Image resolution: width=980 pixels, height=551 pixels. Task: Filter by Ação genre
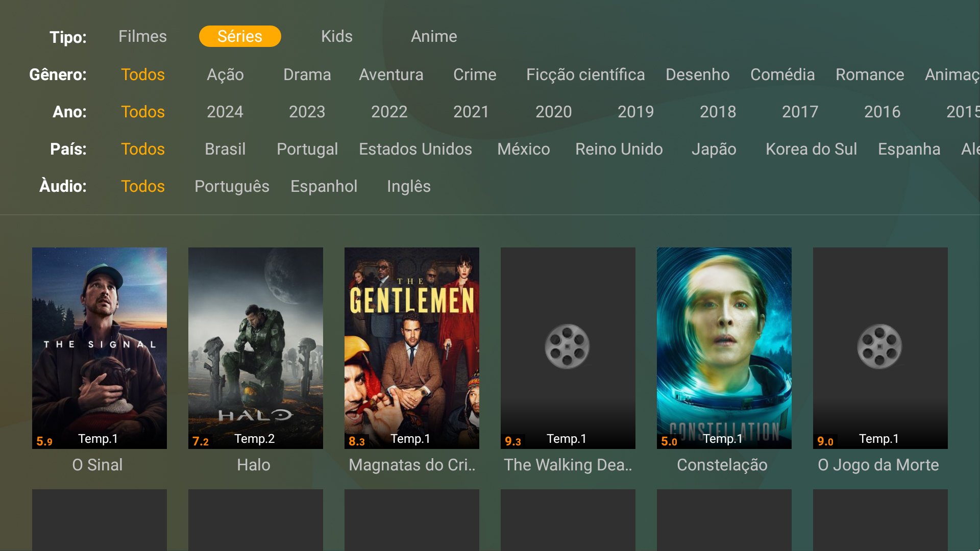point(225,74)
